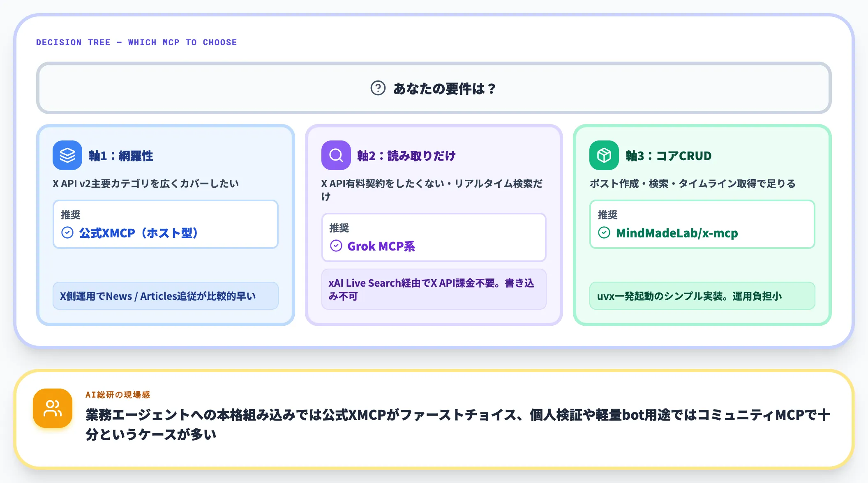Viewport: 868px width, 483px height.
Task: Click the AI総研の現場感 label
Action: click(118, 395)
